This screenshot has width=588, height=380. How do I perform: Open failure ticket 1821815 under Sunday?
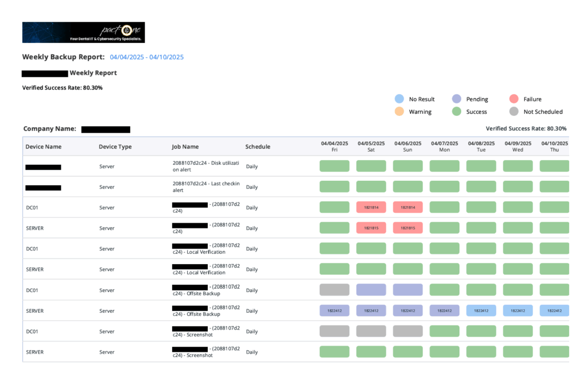pyautogui.click(x=408, y=227)
